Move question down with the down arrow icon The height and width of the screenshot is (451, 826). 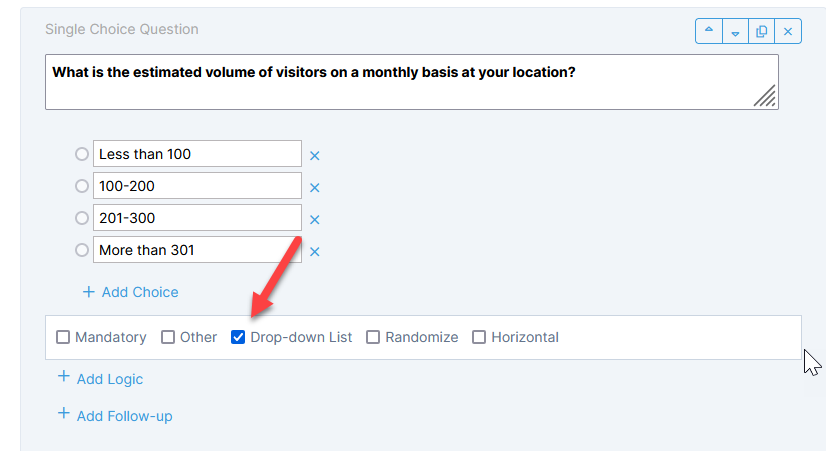(x=735, y=32)
